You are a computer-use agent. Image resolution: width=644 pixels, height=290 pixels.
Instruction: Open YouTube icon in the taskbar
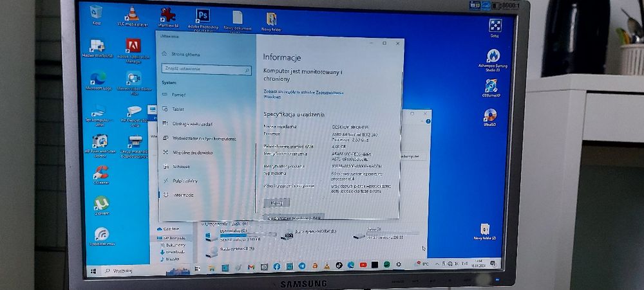[363, 265]
